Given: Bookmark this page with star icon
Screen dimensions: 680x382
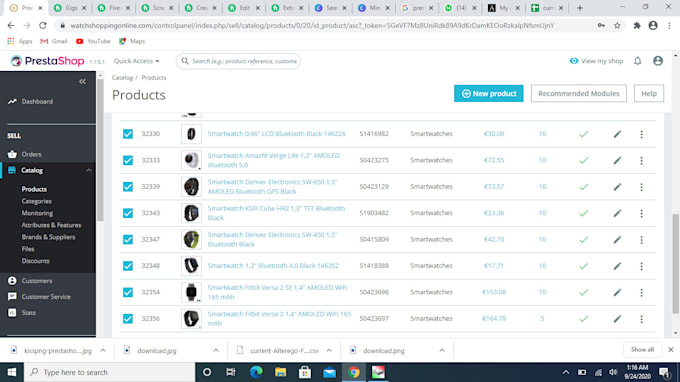Looking at the screenshot, I should tap(617, 26).
